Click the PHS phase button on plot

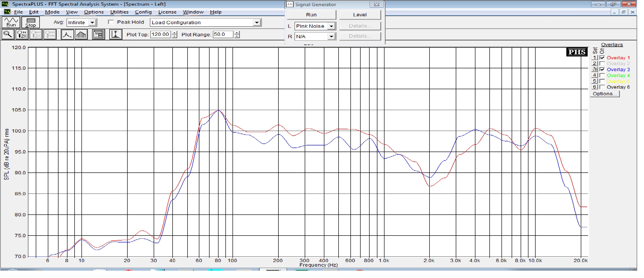click(577, 52)
